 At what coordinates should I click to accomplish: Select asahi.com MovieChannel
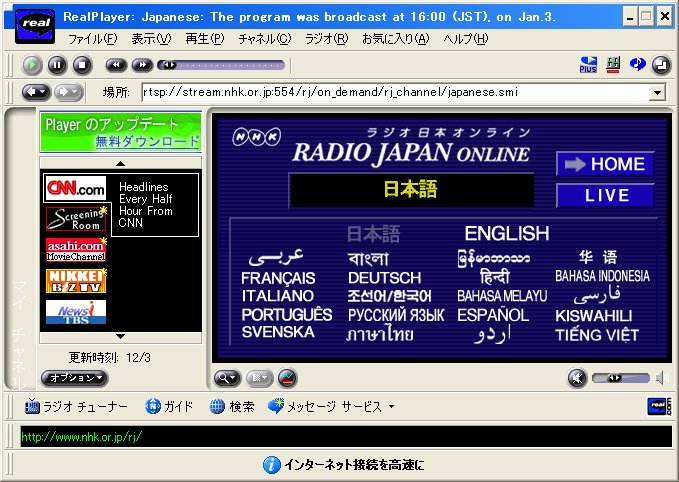[x=76, y=250]
